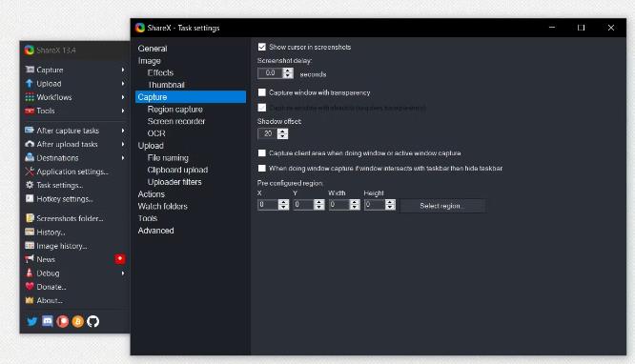Open Watch folders settings page
The height and width of the screenshot is (364, 635).
click(162, 207)
